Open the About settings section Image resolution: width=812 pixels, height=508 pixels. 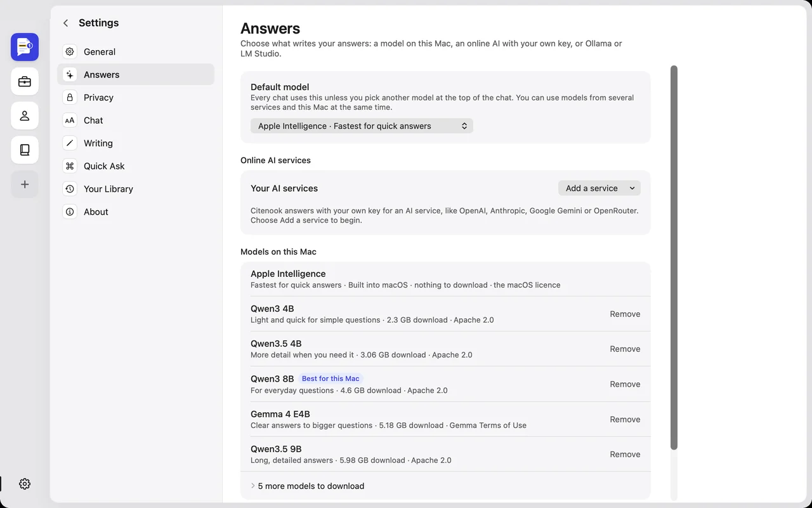(136, 211)
